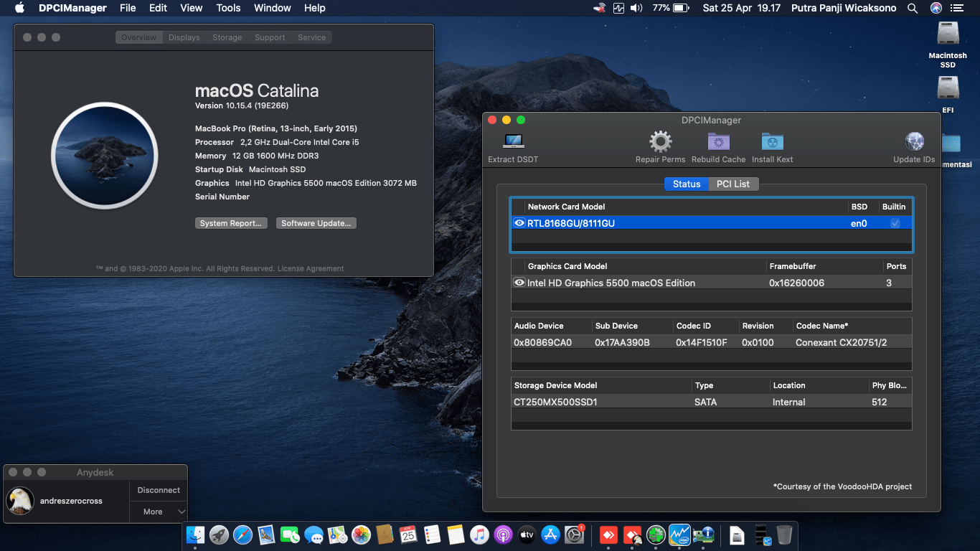Open Calendar icon in the dock
Image resolution: width=980 pixels, height=551 pixels.
(408, 534)
